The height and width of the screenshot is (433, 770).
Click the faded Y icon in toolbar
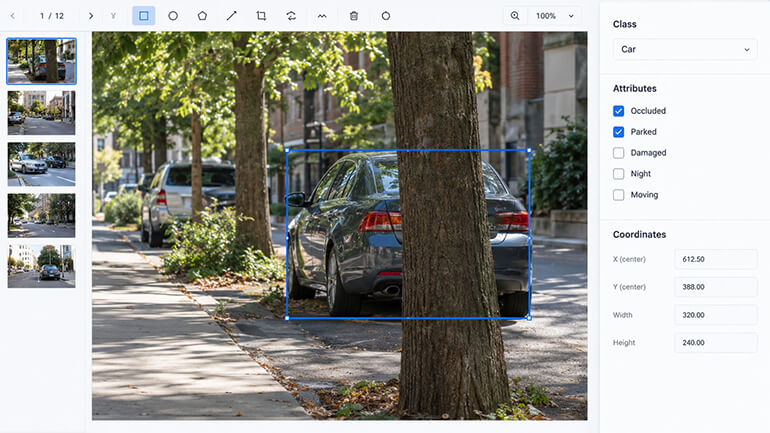coord(113,16)
